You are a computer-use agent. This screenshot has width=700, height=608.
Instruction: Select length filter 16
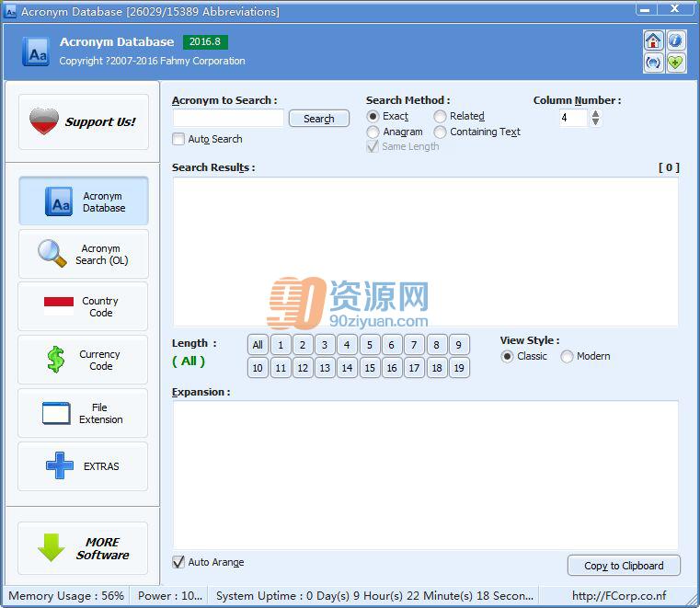(x=392, y=368)
